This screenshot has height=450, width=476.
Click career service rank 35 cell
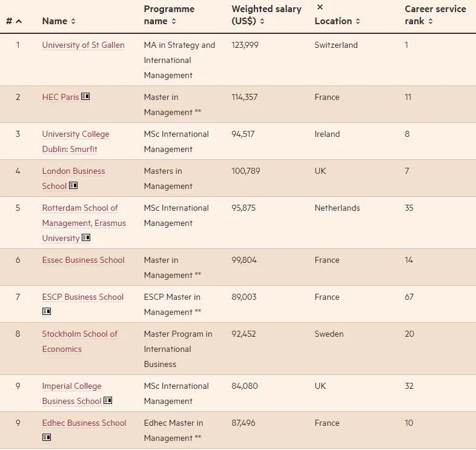pos(409,208)
